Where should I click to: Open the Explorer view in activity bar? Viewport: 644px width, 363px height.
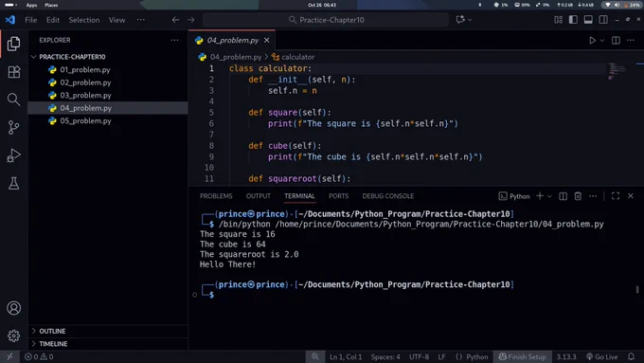click(13, 44)
